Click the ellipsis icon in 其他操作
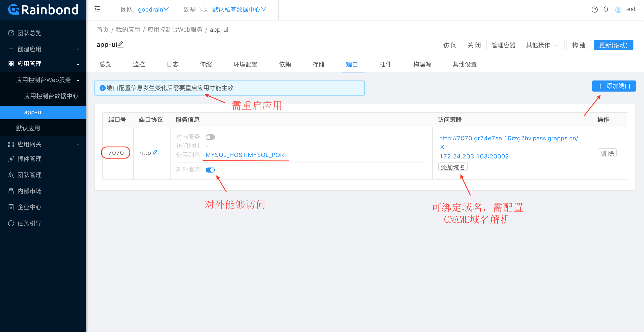Viewport: 644px width, 332px height. [x=556, y=45]
